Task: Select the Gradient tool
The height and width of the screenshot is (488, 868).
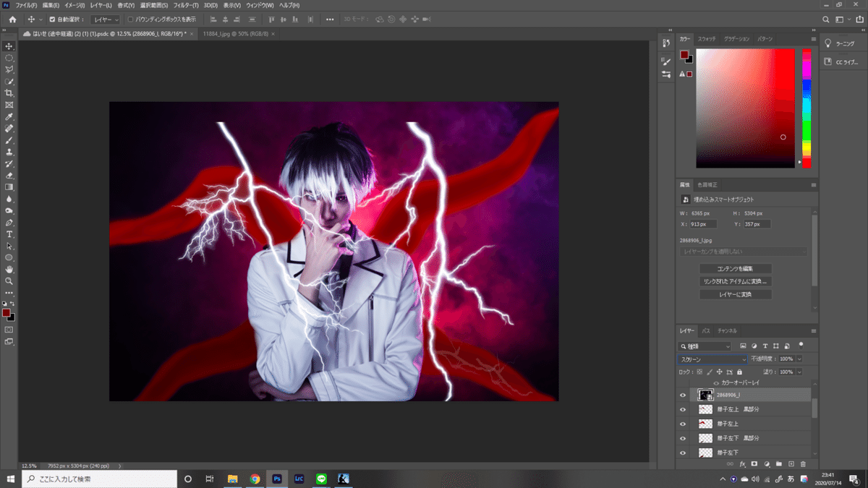Action: (9, 187)
